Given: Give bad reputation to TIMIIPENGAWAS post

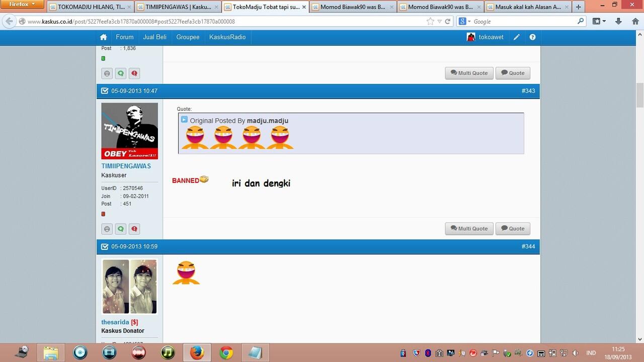Looking at the screenshot, I should click(107, 229).
